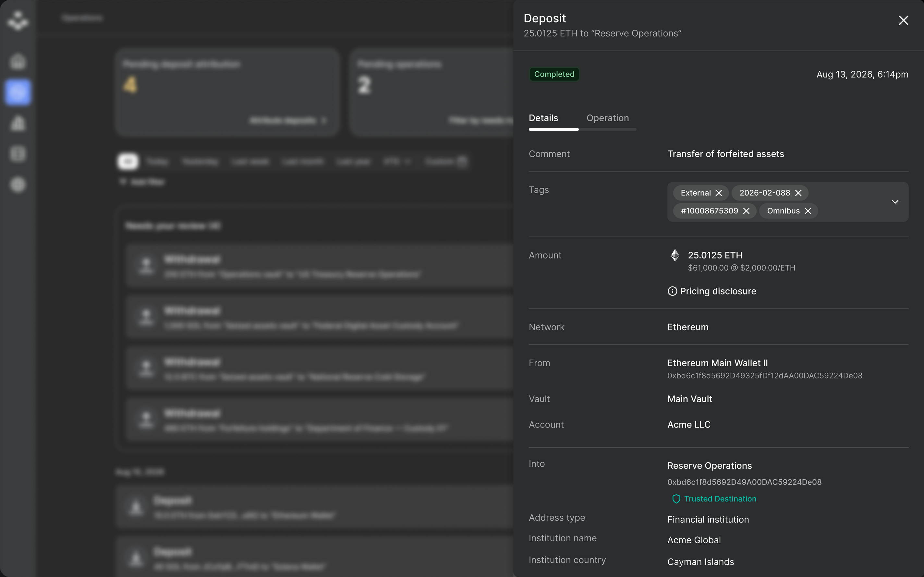Remove the External tag
924x577 pixels.
pyautogui.click(x=719, y=193)
